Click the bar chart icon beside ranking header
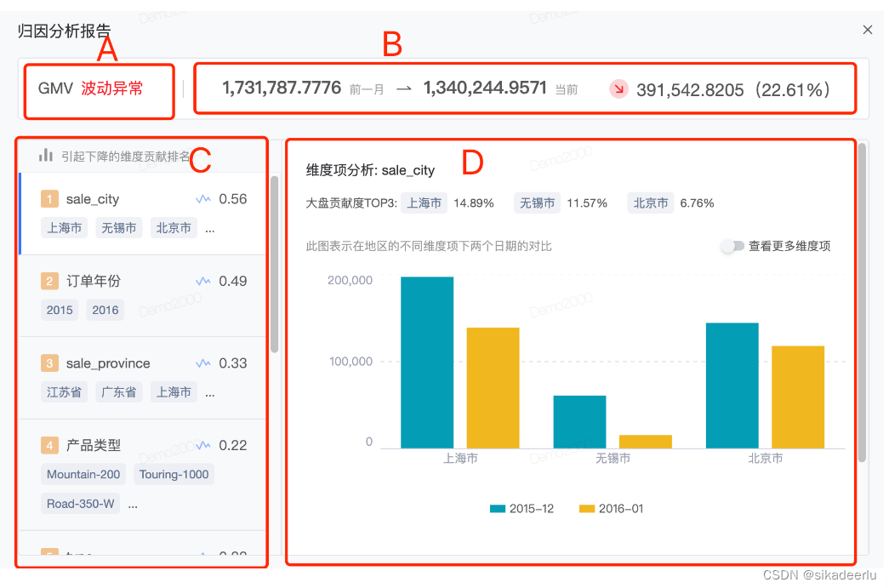The height and width of the screenshot is (588, 889). coord(46,156)
